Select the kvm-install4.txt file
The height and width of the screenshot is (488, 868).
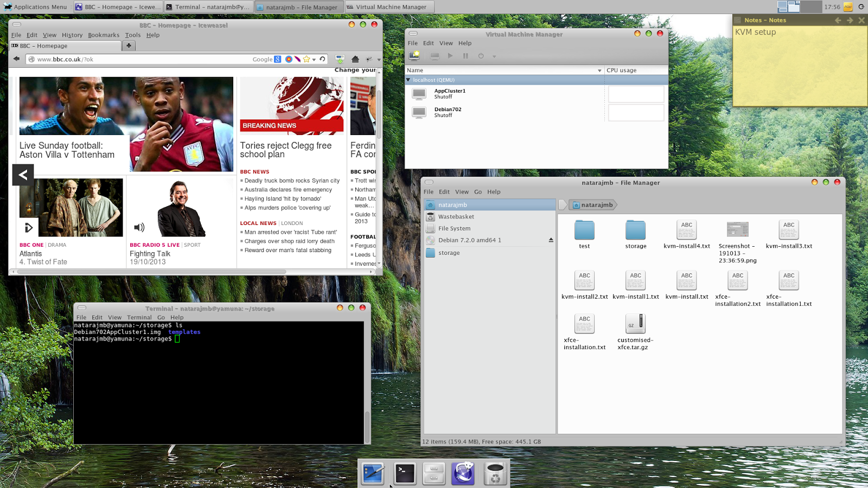tap(686, 230)
